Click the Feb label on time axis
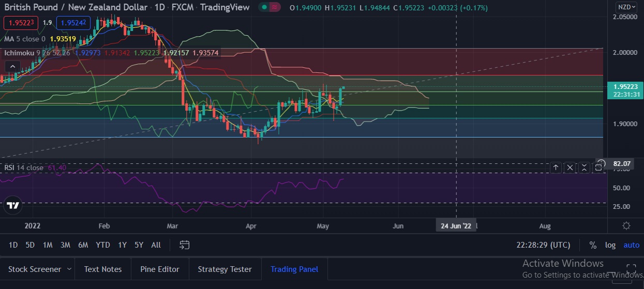 coord(104,226)
